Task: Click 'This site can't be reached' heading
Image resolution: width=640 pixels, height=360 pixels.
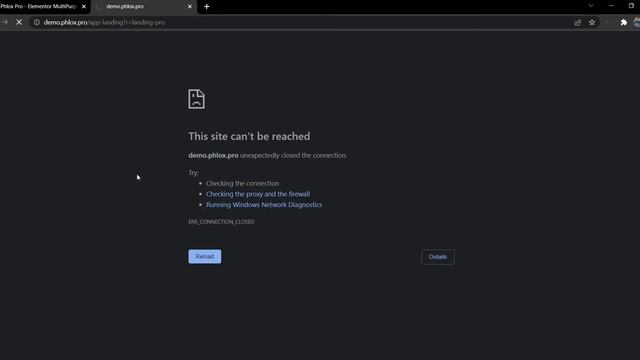Action: pos(249,136)
